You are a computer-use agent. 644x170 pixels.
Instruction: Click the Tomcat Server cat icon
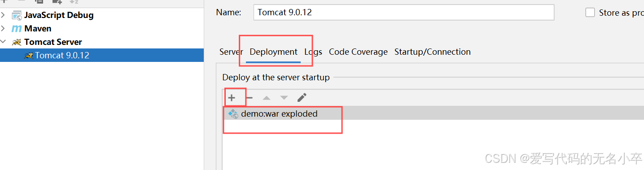pyautogui.click(x=17, y=42)
